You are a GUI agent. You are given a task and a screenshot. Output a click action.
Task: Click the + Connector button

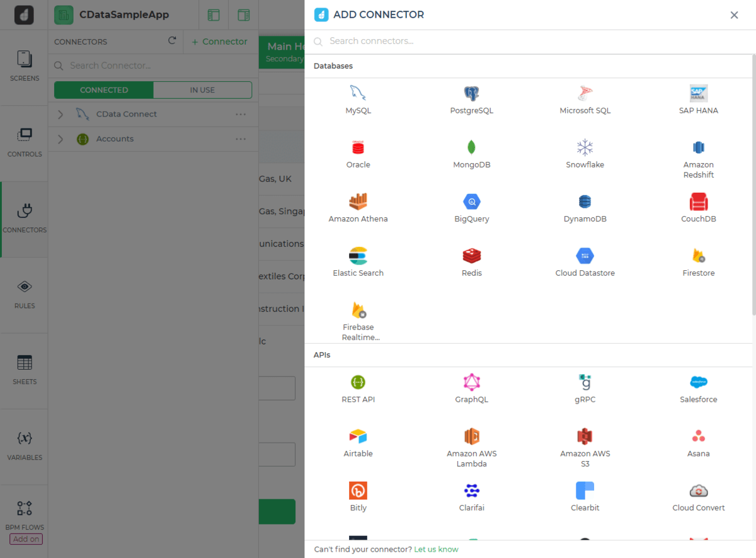pyautogui.click(x=219, y=42)
